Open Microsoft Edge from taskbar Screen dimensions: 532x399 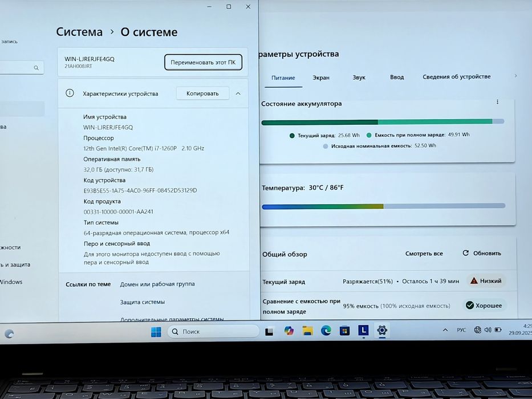click(x=326, y=330)
